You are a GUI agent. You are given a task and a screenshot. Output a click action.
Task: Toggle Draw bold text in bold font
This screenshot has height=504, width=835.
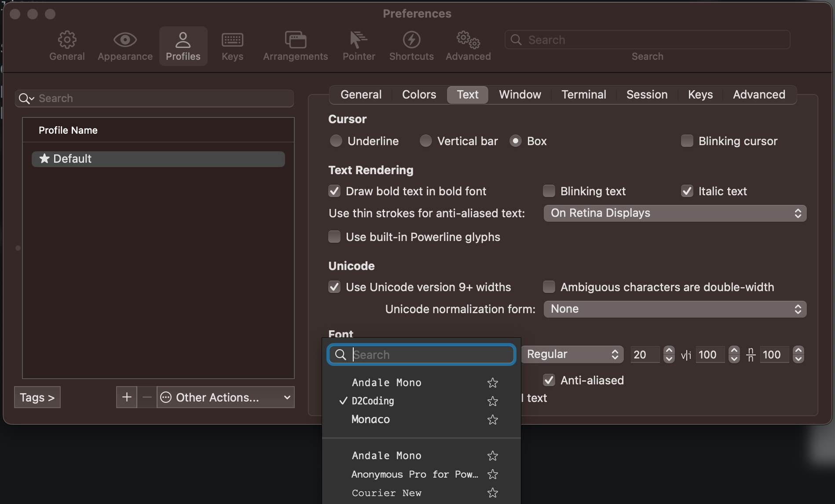coord(334,191)
